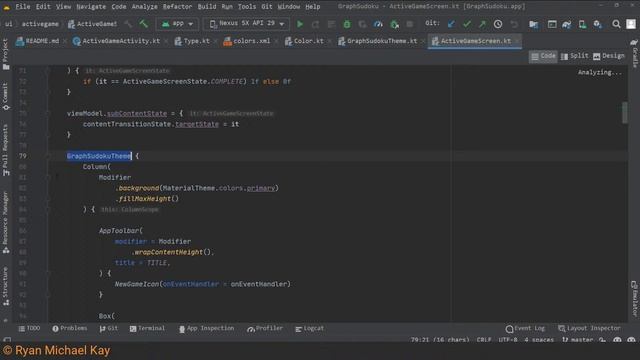Click the Run Anything window icon

pyautogui.click(x=552, y=24)
